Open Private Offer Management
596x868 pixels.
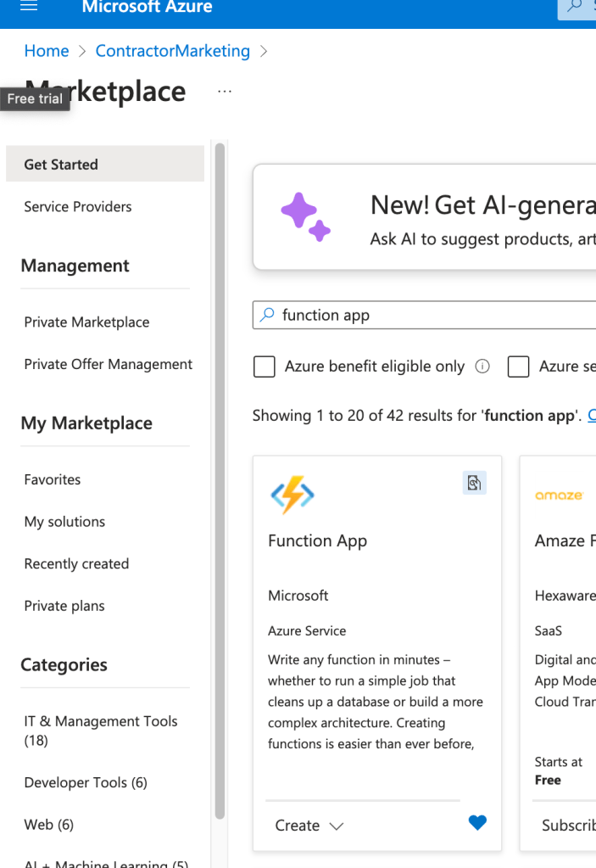pyautogui.click(x=109, y=364)
